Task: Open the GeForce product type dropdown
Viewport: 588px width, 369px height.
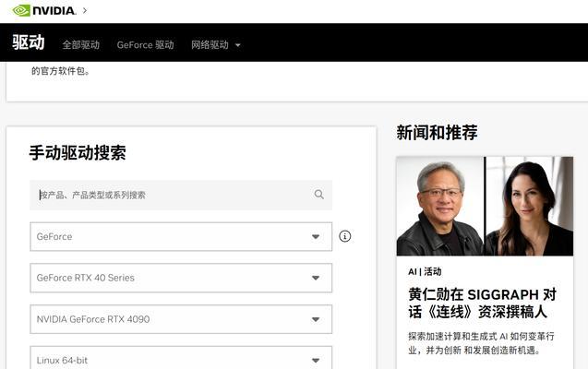Action: point(181,236)
